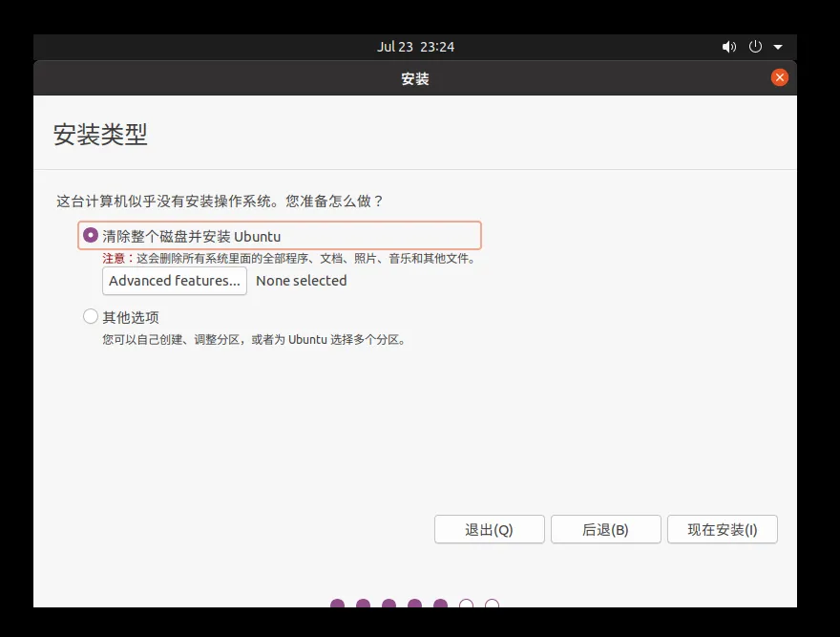Close the installer window

(x=780, y=77)
